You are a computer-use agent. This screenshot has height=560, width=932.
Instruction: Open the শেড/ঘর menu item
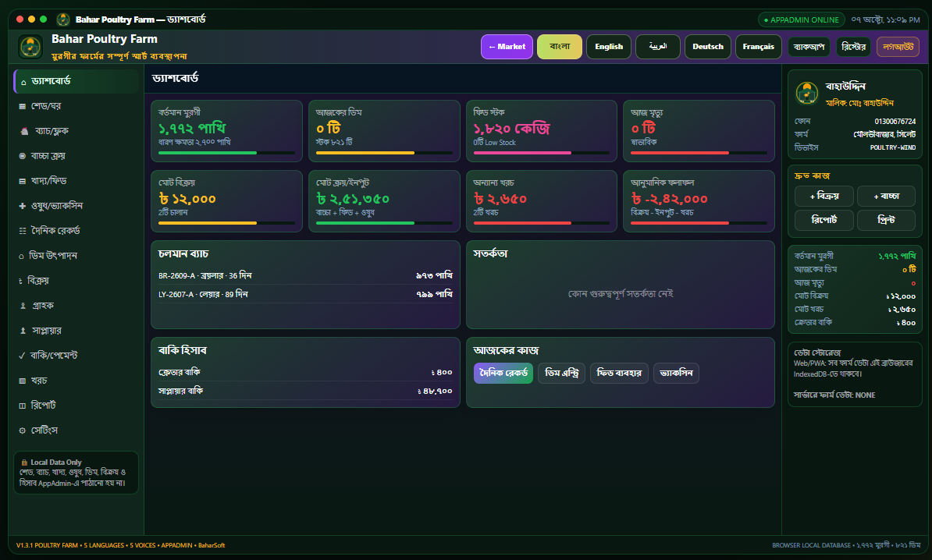point(76,106)
